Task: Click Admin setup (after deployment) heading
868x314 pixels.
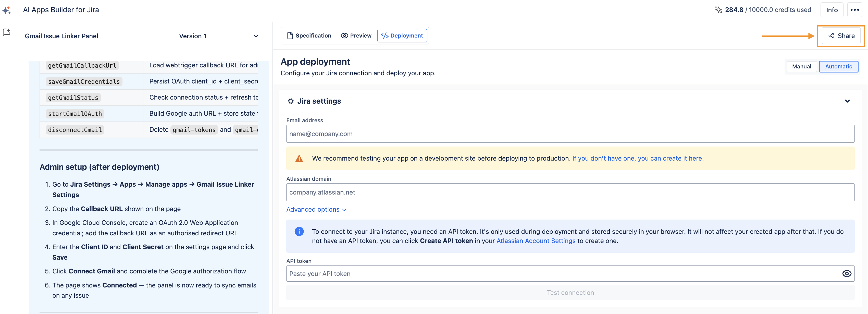Action: coord(100,167)
